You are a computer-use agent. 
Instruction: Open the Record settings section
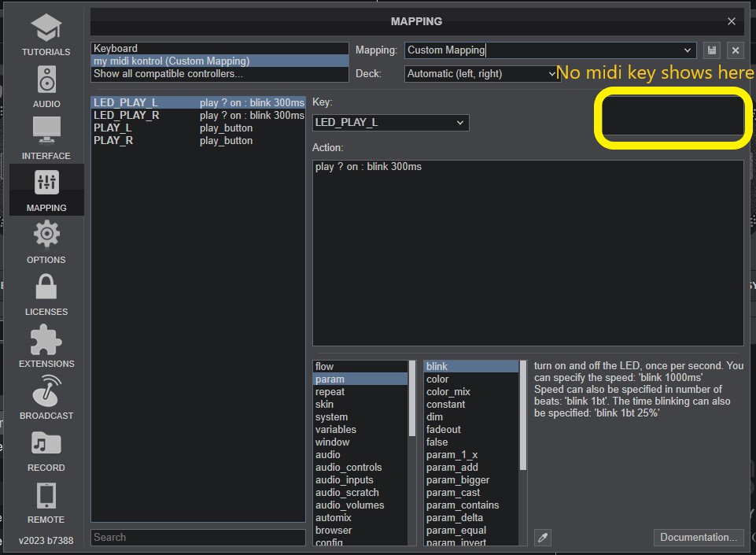coord(46,450)
